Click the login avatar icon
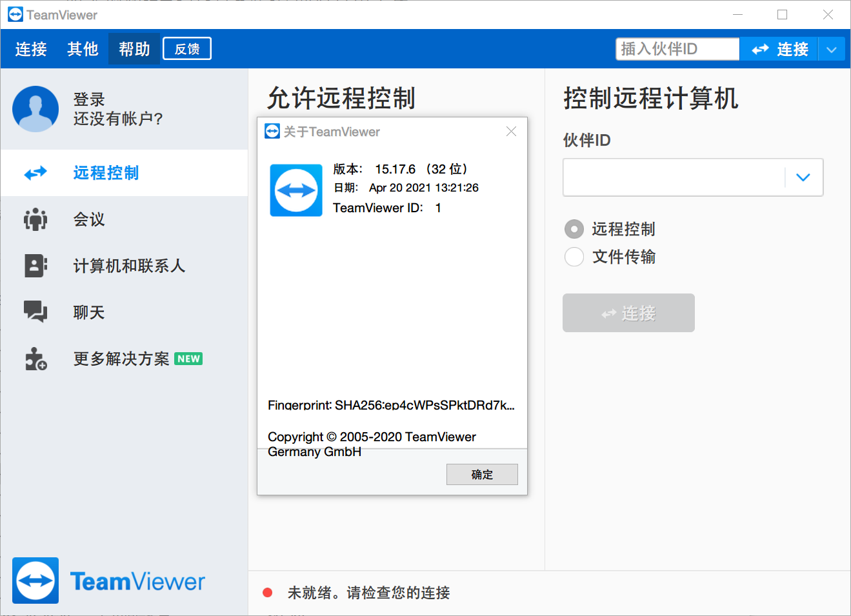 point(35,108)
